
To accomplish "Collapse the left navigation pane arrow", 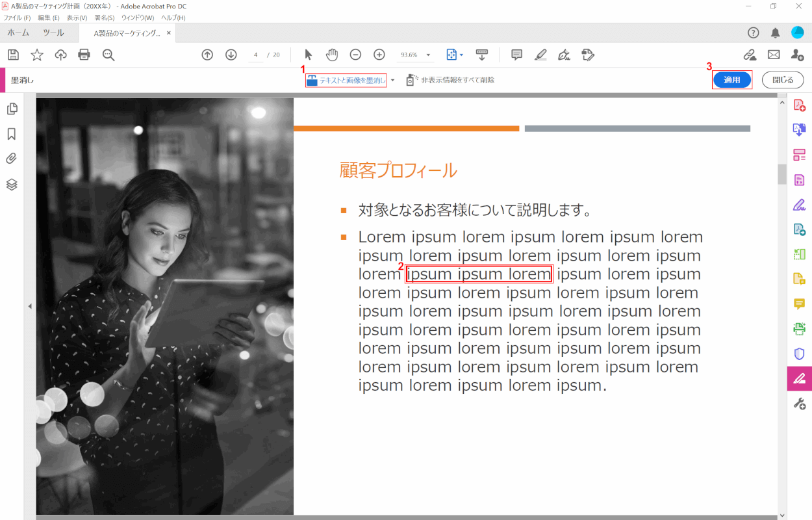I will (29, 305).
